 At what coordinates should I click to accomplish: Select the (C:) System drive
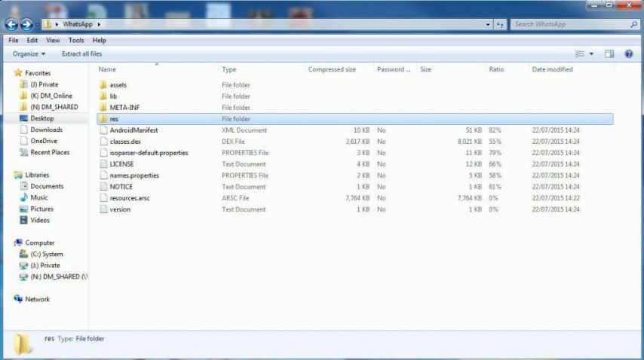click(47, 254)
